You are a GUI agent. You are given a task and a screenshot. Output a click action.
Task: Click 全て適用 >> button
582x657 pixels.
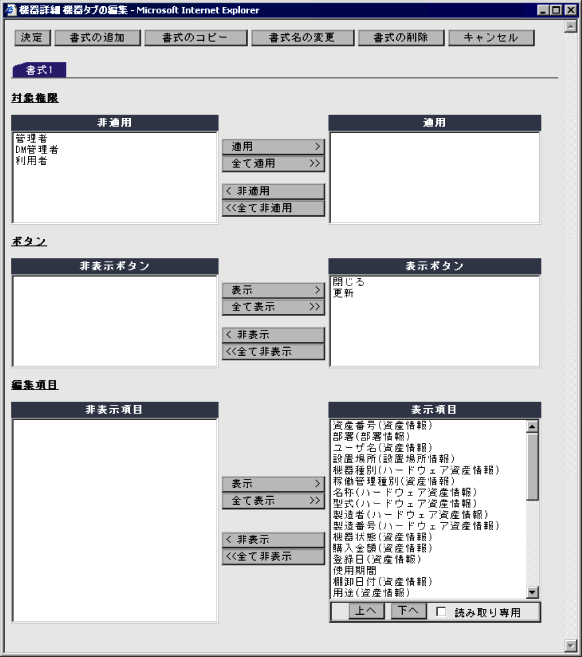(273, 163)
